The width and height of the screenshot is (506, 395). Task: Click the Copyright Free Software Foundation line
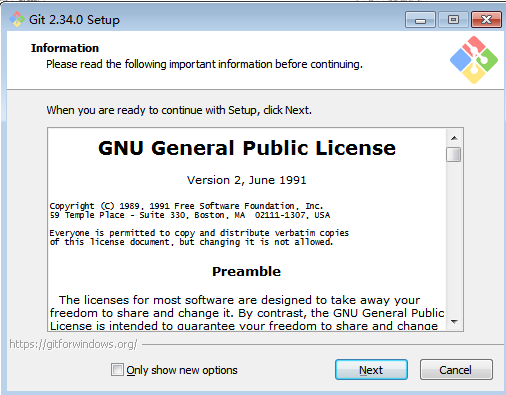186,206
